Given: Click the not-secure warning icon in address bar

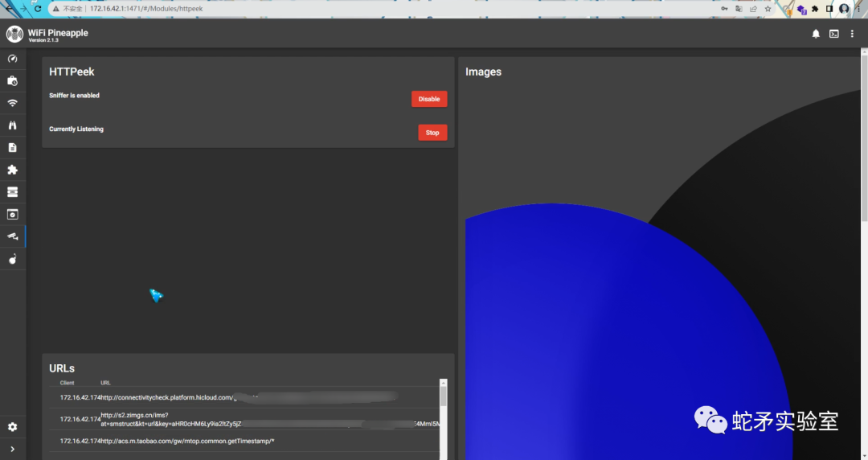Looking at the screenshot, I should pyautogui.click(x=56, y=9).
